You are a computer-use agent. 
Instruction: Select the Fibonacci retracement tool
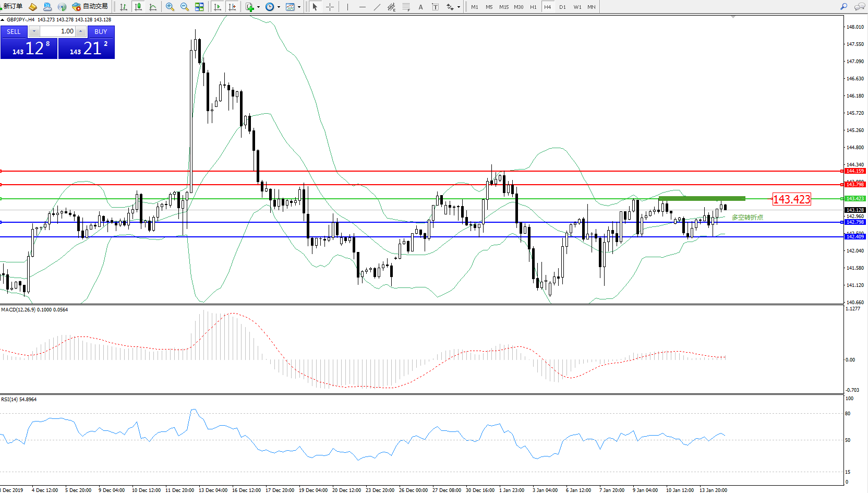click(406, 7)
